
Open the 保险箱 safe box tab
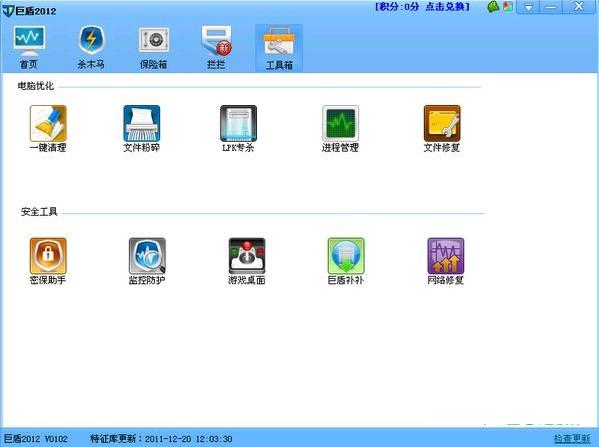(x=153, y=47)
